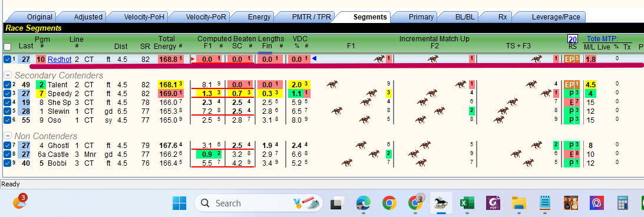The image size is (644, 217).
Task: Click the VDC % column header
Action: pos(300,42)
